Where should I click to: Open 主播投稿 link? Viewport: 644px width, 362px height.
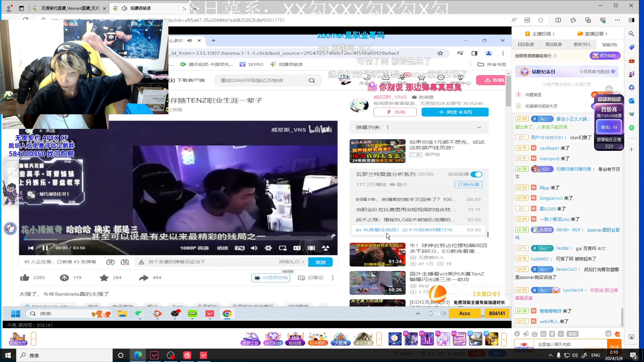540,34
